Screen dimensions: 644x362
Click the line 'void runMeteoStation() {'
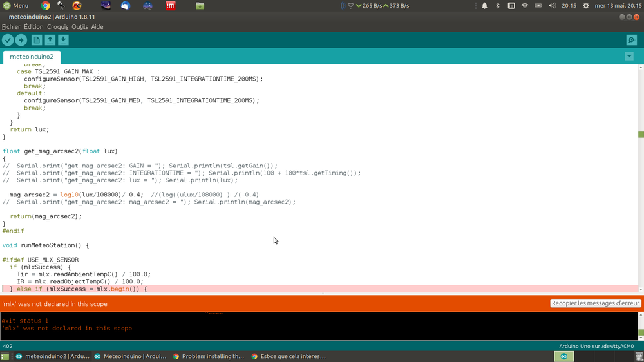(x=46, y=245)
